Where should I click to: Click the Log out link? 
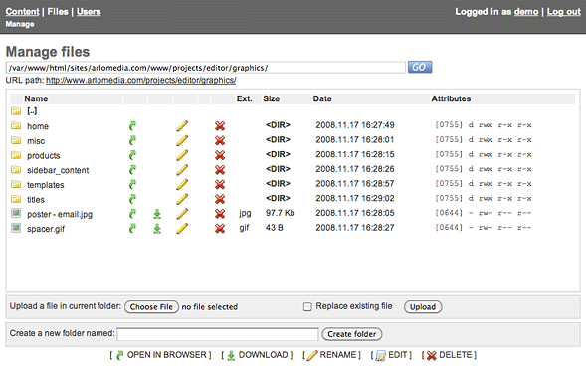[563, 12]
